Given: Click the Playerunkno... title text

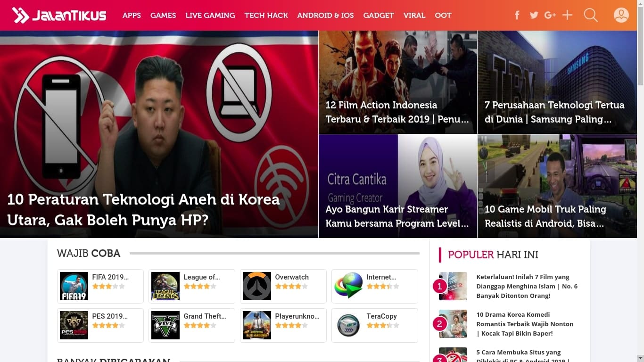Looking at the screenshot, I should click(297, 316).
